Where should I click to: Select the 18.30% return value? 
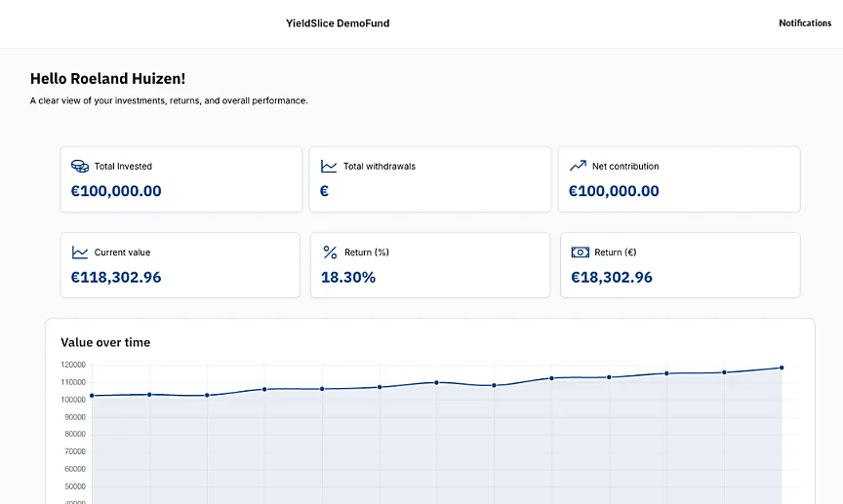click(x=348, y=277)
